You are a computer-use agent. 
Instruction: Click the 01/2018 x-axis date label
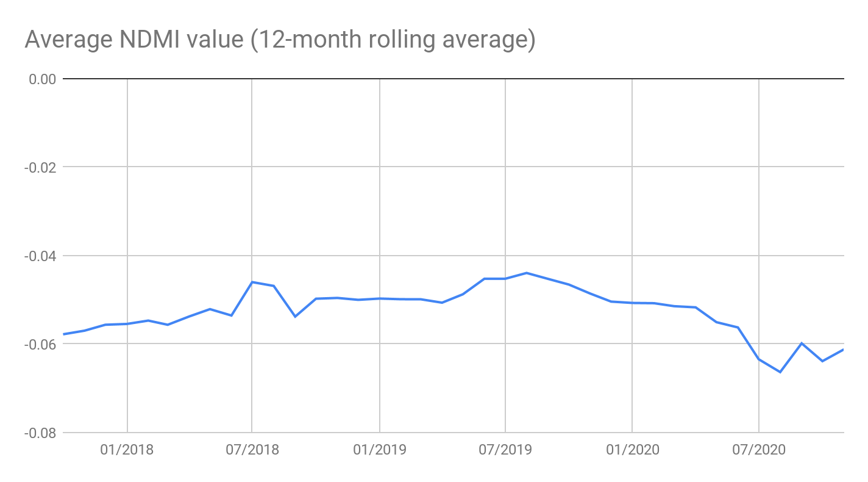[x=127, y=450]
